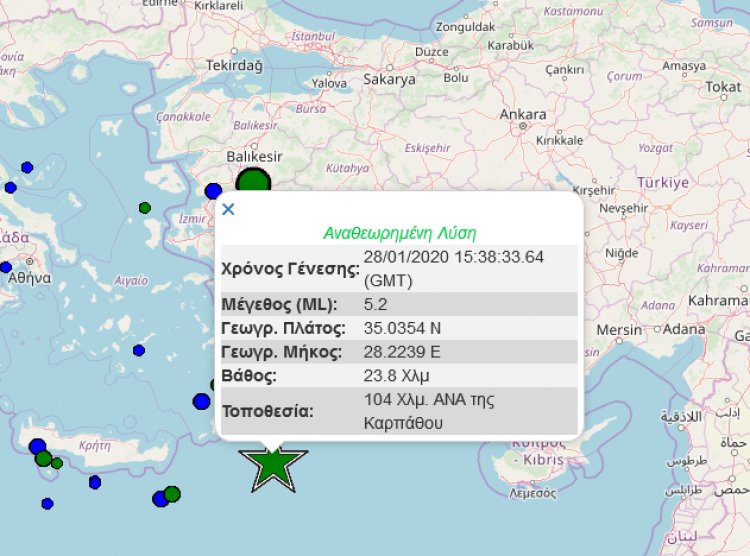This screenshot has width=750, height=556.
Task: Select the latitude value 35.0354 N
Action: 402,328
